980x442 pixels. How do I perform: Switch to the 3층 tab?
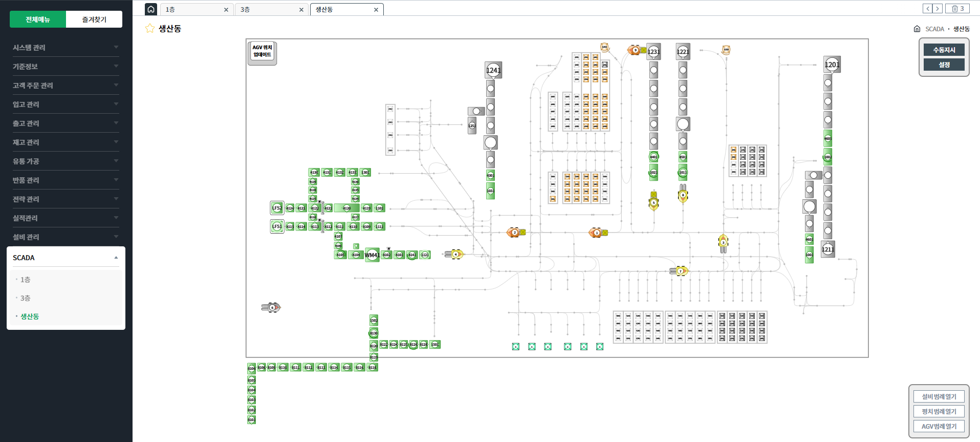click(x=272, y=10)
